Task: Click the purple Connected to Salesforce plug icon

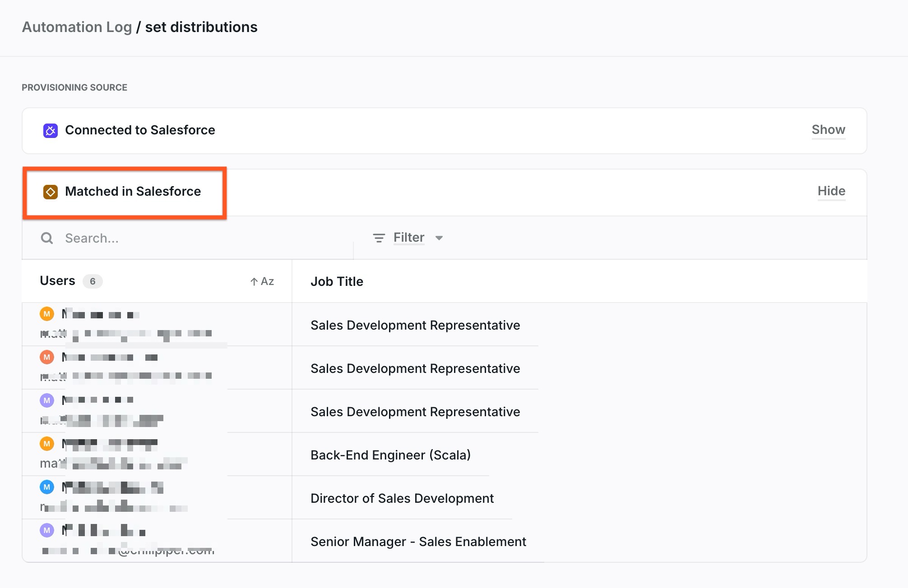Action: pos(50,130)
